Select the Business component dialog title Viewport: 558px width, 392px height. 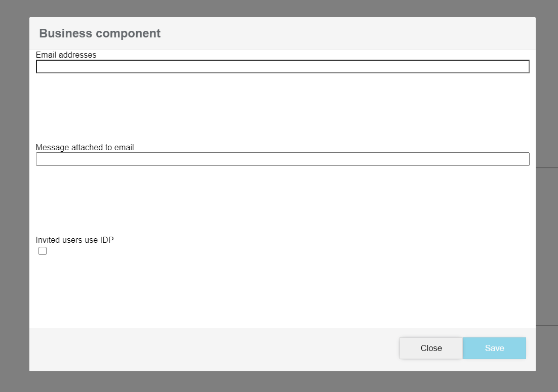(x=100, y=33)
